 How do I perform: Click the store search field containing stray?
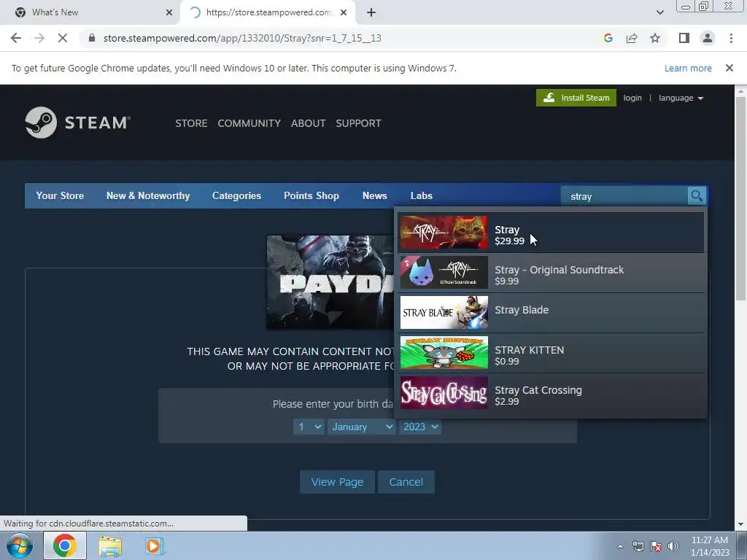[x=626, y=196]
